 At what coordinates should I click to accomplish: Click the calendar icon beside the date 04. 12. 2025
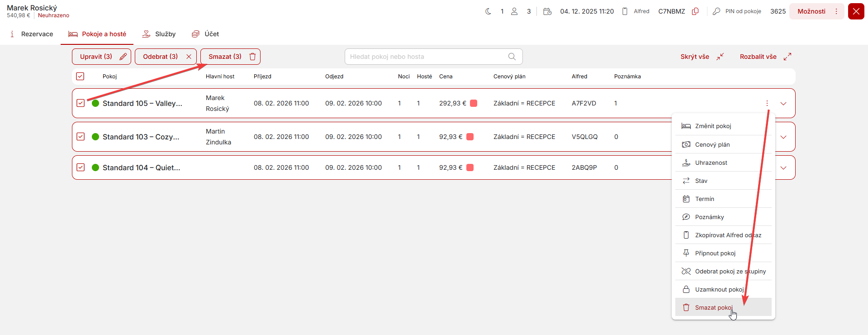(x=547, y=11)
